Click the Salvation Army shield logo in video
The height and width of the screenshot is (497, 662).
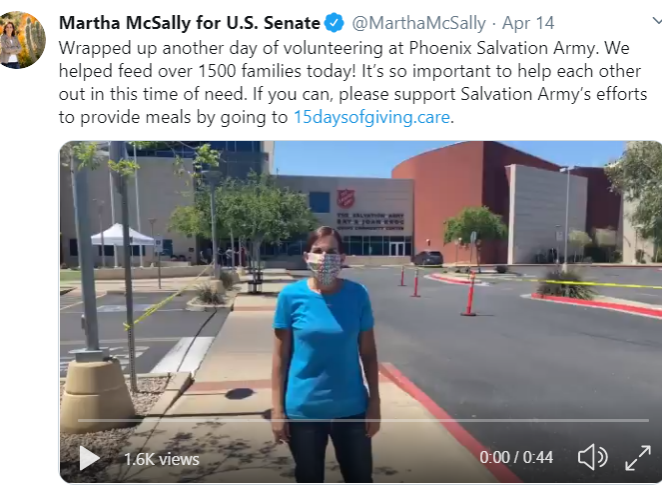(346, 198)
